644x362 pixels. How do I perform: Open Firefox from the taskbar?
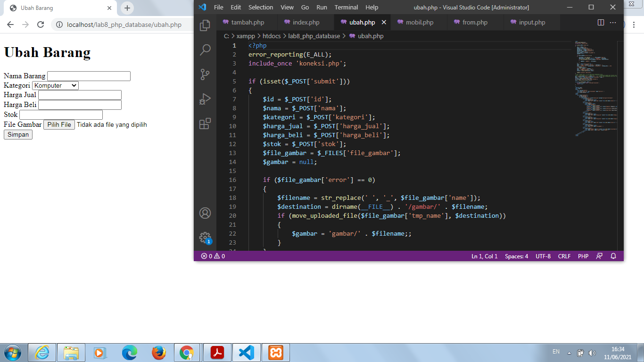click(x=158, y=353)
